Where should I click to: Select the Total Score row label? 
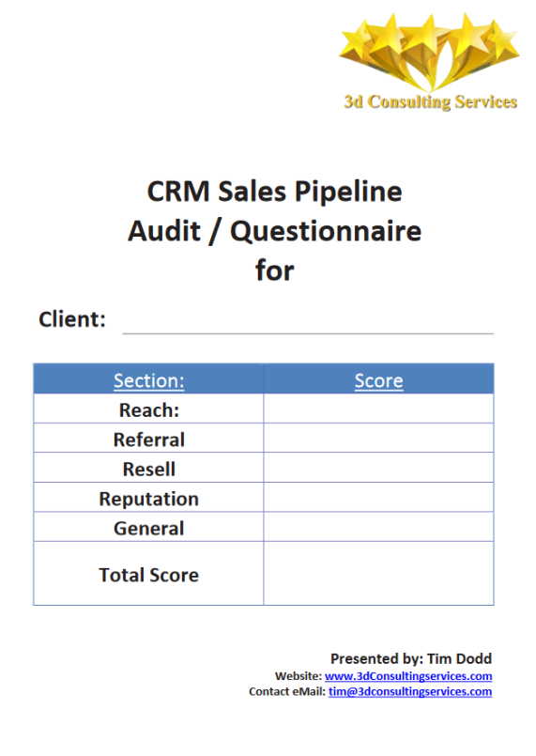(149, 575)
